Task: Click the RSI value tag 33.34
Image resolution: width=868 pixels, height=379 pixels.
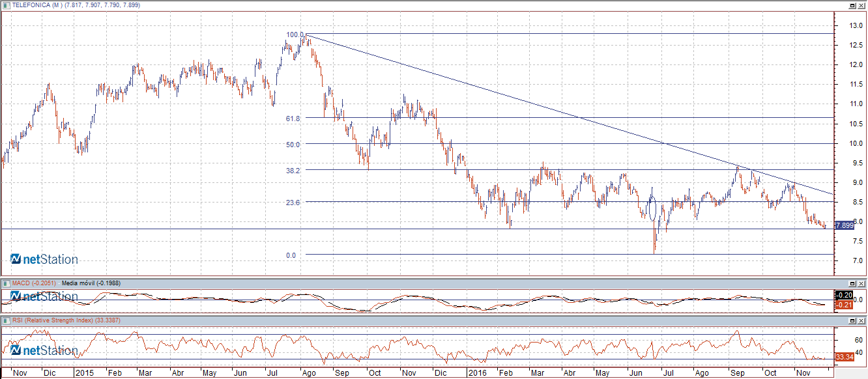Action: point(844,357)
